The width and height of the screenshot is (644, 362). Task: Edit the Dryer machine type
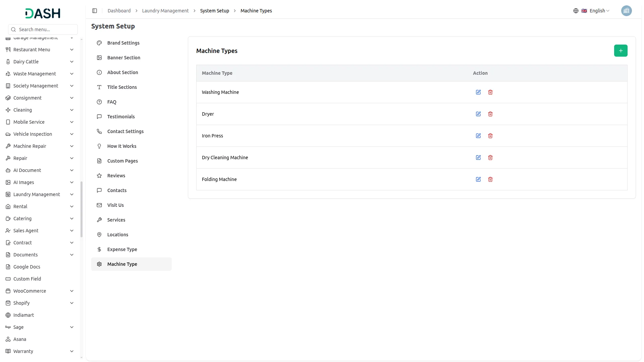(478, 114)
